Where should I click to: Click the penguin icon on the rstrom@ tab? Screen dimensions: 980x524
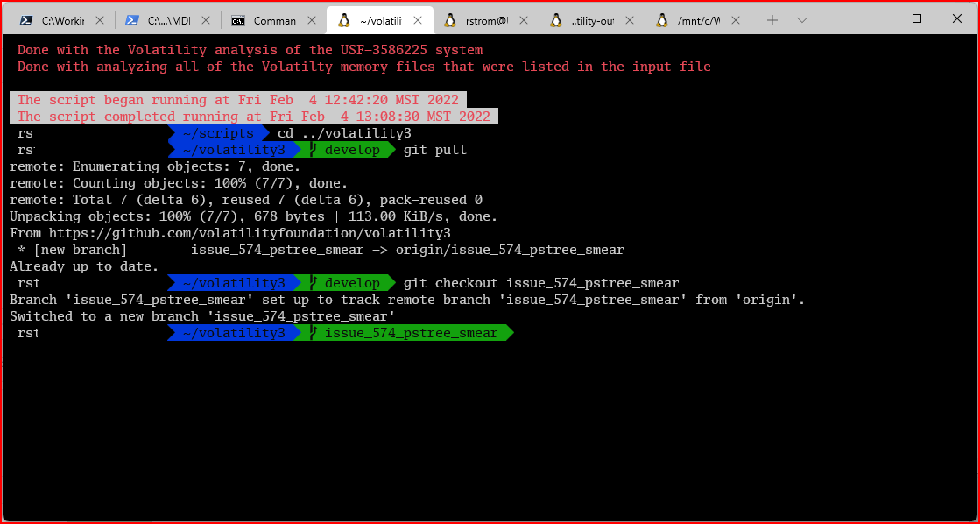tap(449, 18)
